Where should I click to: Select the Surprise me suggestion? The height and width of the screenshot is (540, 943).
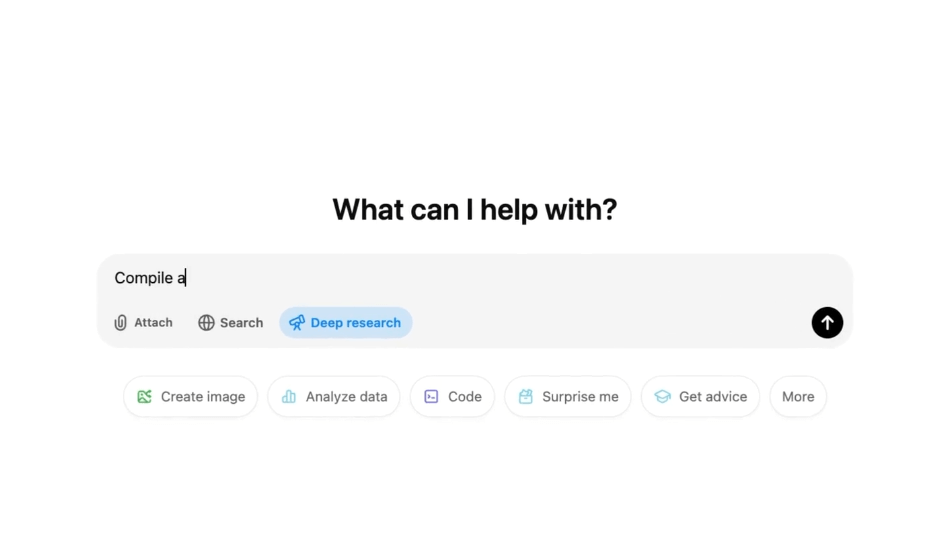tap(568, 396)
